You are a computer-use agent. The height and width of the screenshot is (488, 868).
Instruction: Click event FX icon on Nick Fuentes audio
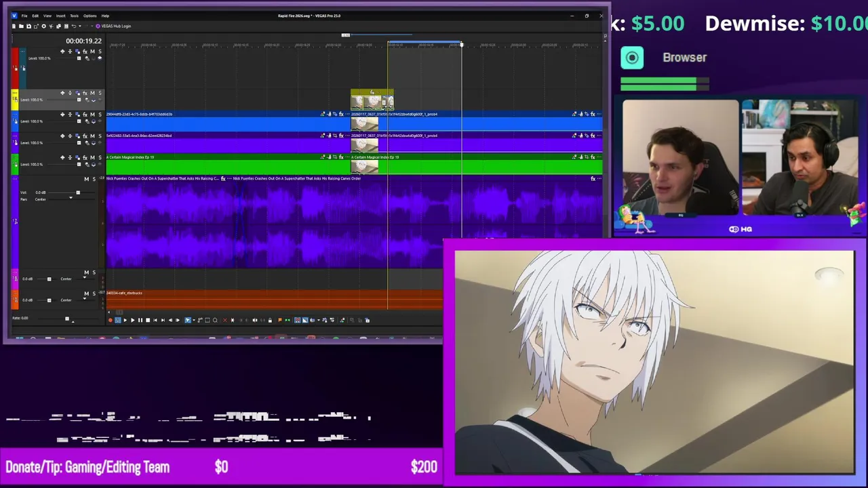click(x=223, y=178)
